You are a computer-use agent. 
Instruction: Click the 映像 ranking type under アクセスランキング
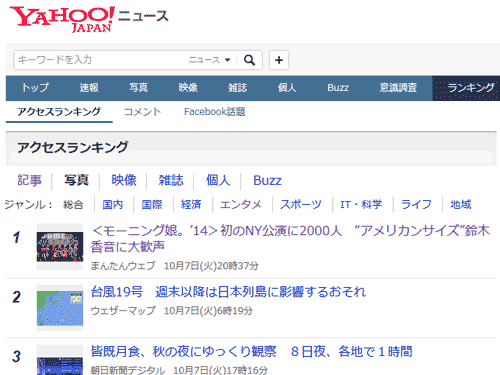(x=124, y=180)
